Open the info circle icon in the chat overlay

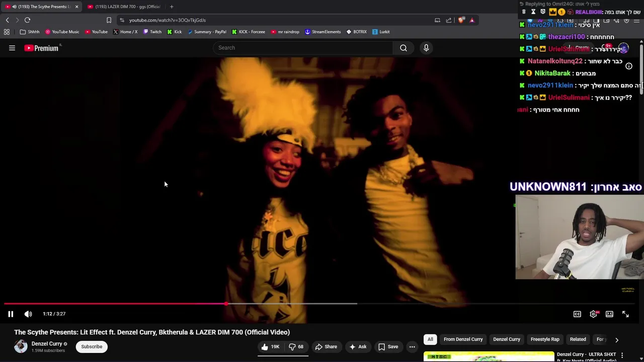[629, 66]
